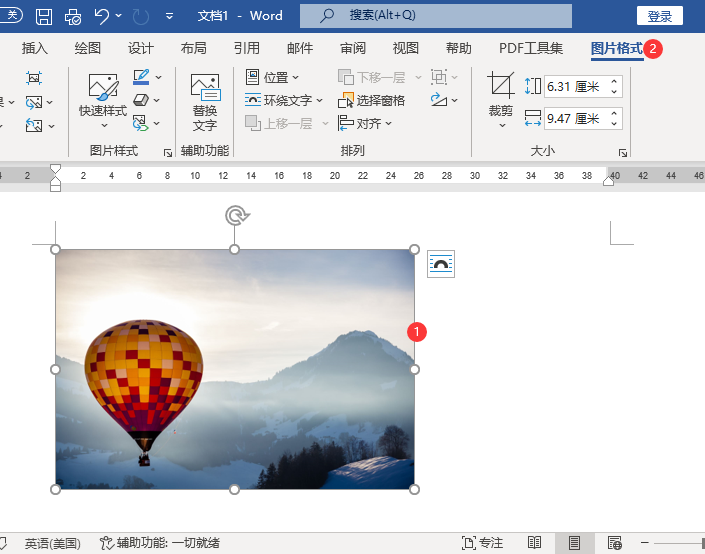Image resolution: width=705 pixels, height=554 pixels.
Task: Open the rotate objects dropdown arrow
Action: coord(455,100)
